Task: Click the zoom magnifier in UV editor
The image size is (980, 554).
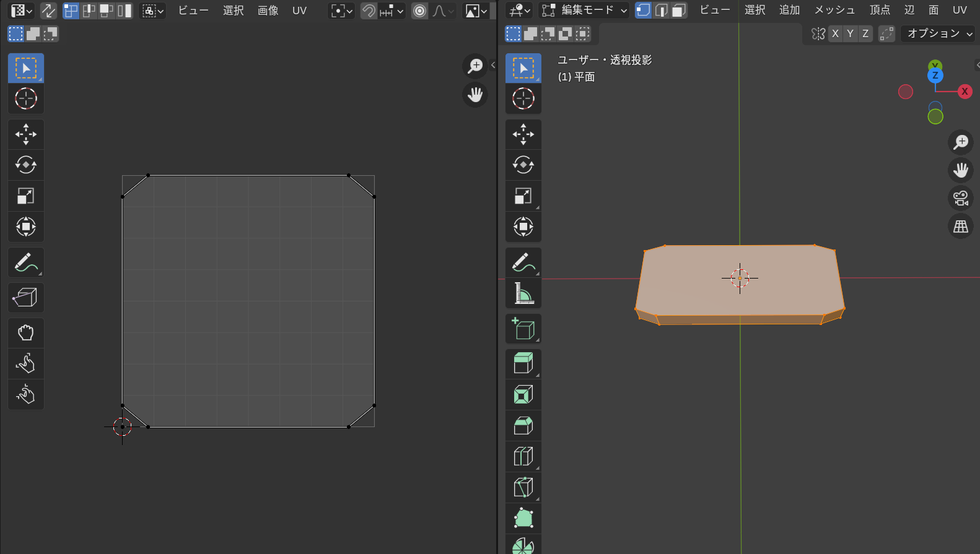Action: 475,66
